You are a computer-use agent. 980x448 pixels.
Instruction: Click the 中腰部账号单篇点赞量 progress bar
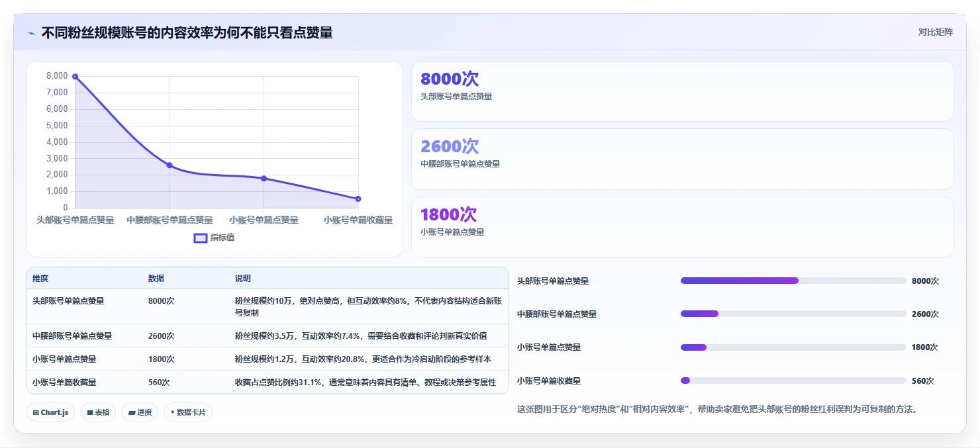[793, 314]
